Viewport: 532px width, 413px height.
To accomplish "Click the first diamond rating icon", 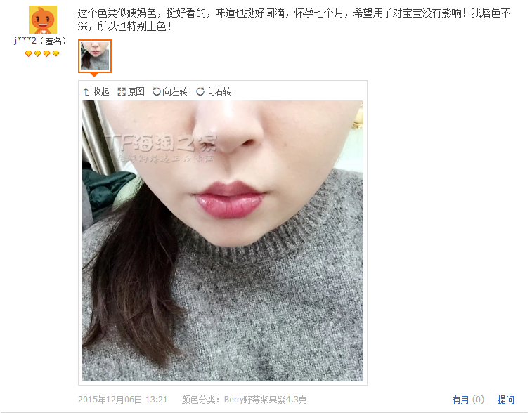I will click(x=29, y=53).
